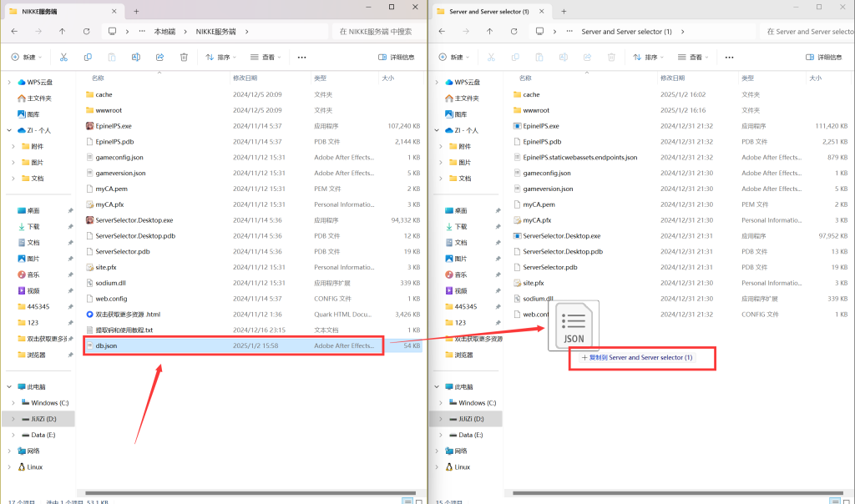Click the back arrow in the right window
This screenshot has width=855, height=504.
click(442, 31)
